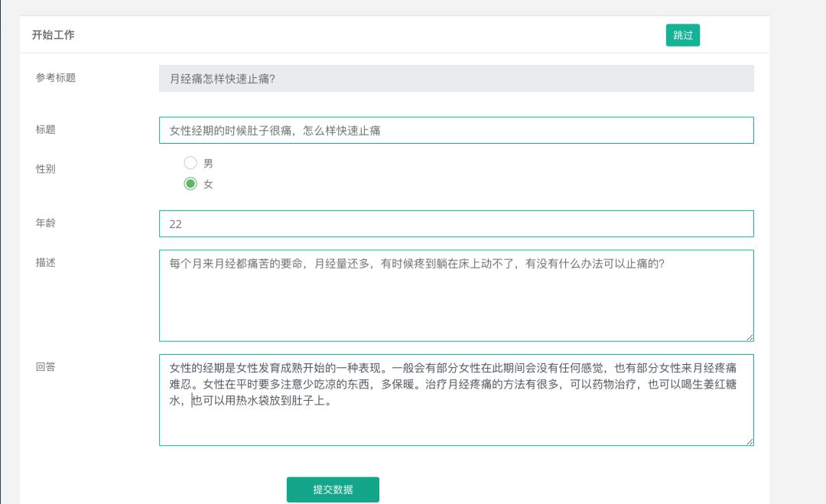Click the 男 radio label text
The image size is (826, 504).
point(208,163)
